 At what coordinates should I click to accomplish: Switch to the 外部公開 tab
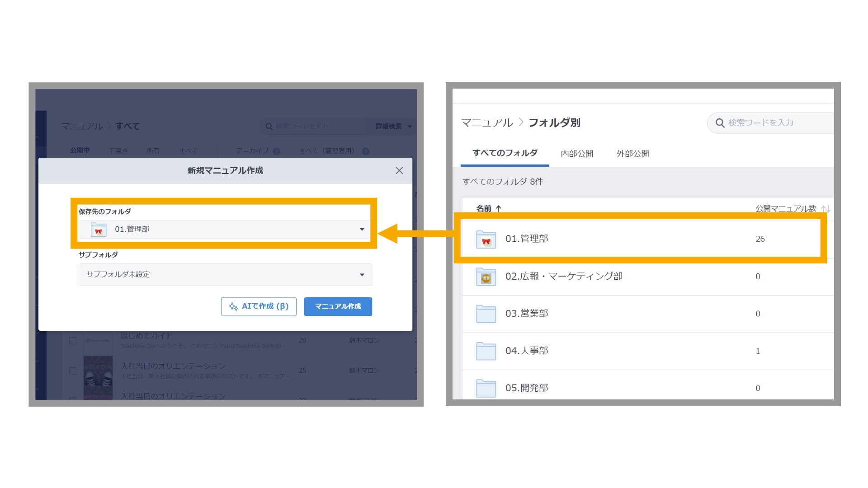click(x=632, y=154)
